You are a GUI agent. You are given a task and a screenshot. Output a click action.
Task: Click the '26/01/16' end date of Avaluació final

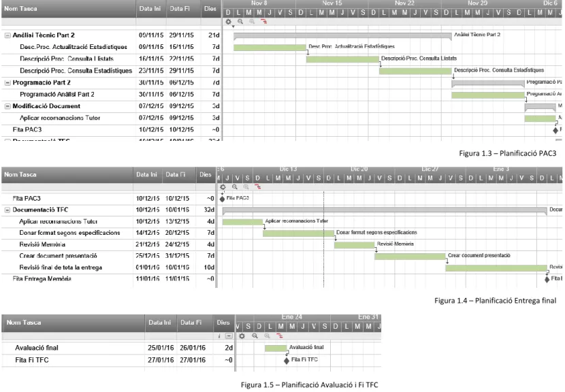tap(193, 348)
